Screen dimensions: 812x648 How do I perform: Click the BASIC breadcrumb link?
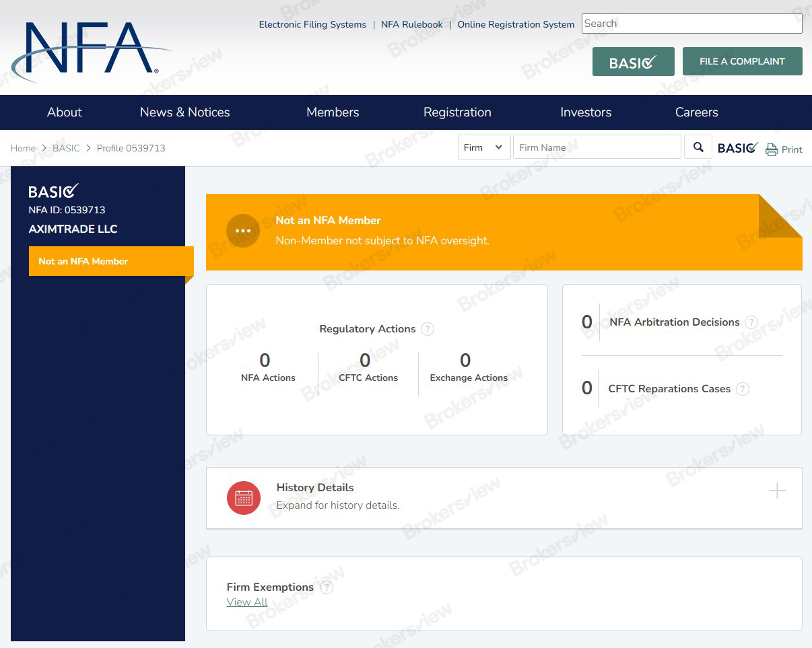tap(66, 148)
